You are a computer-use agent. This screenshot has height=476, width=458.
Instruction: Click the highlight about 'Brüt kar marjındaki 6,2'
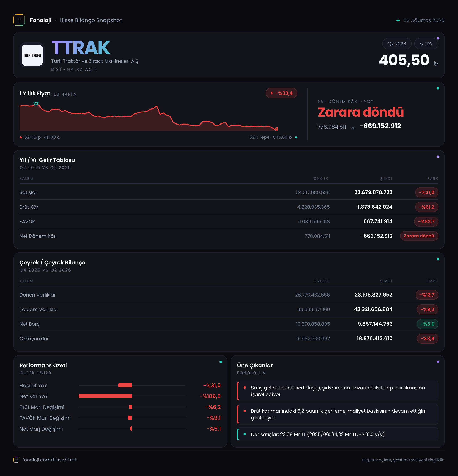point(337,414)
